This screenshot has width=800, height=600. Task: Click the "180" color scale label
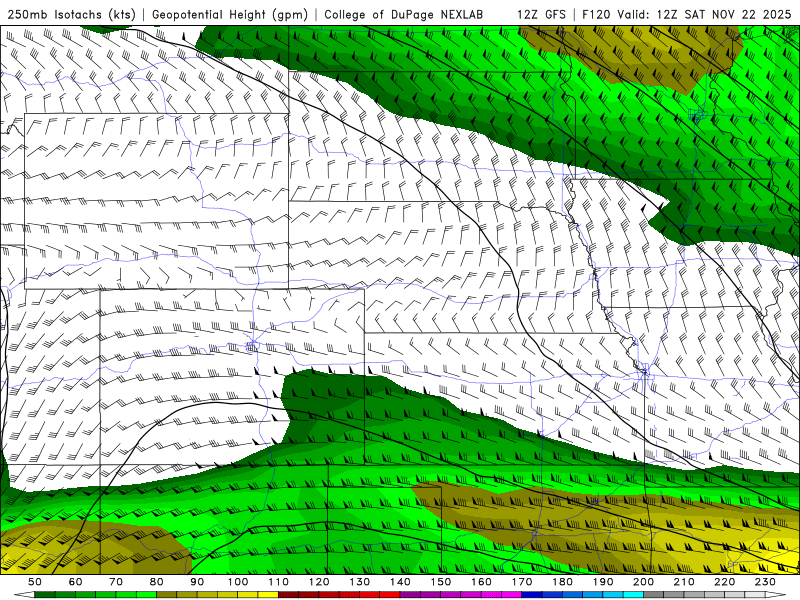[562, 582]
